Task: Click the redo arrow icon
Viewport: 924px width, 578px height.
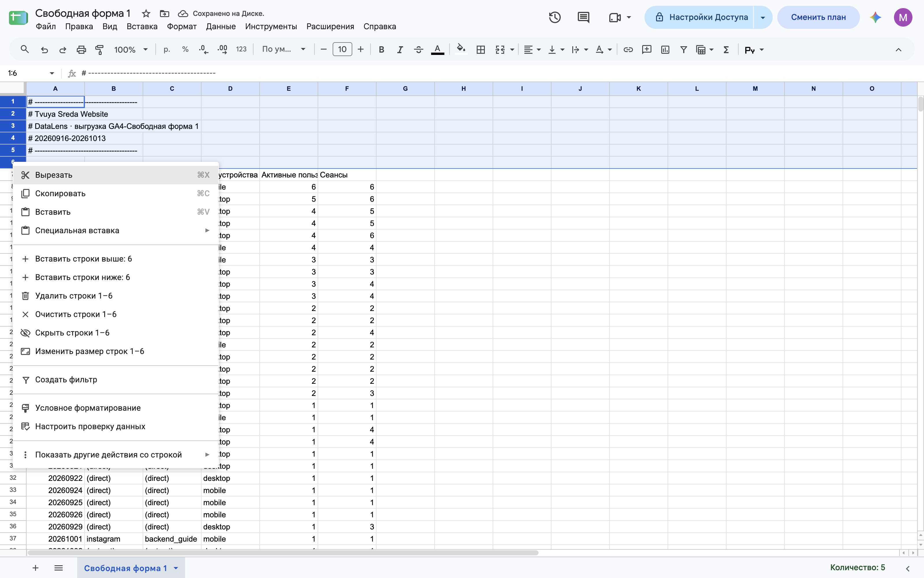Action: pos(63,50)
